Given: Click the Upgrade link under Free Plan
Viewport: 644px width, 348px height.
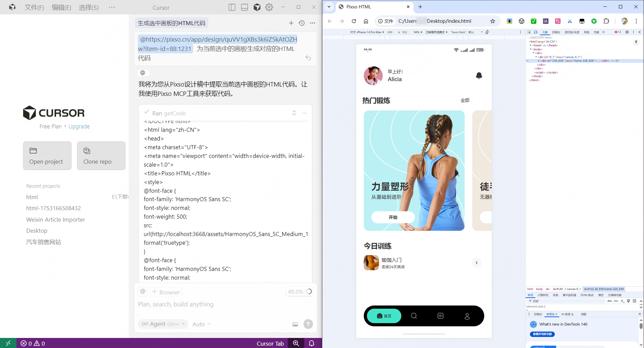Looking at the screenshot, I should point(79,126).
